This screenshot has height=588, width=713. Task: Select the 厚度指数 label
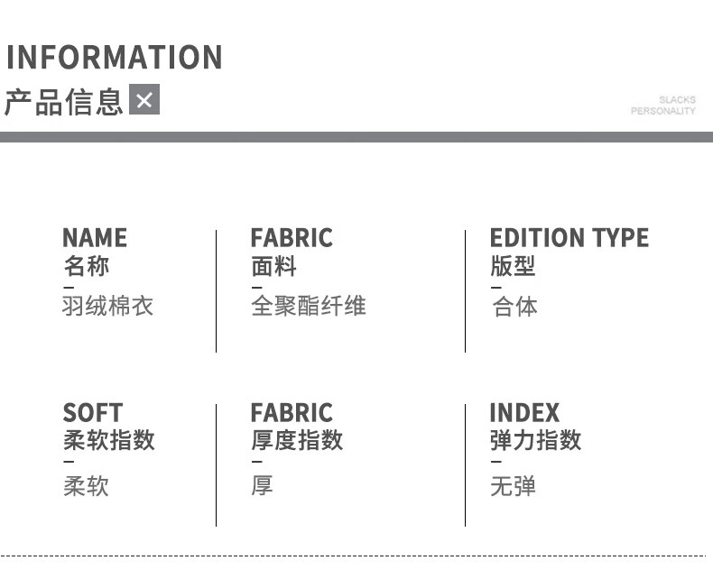[297, 440]
